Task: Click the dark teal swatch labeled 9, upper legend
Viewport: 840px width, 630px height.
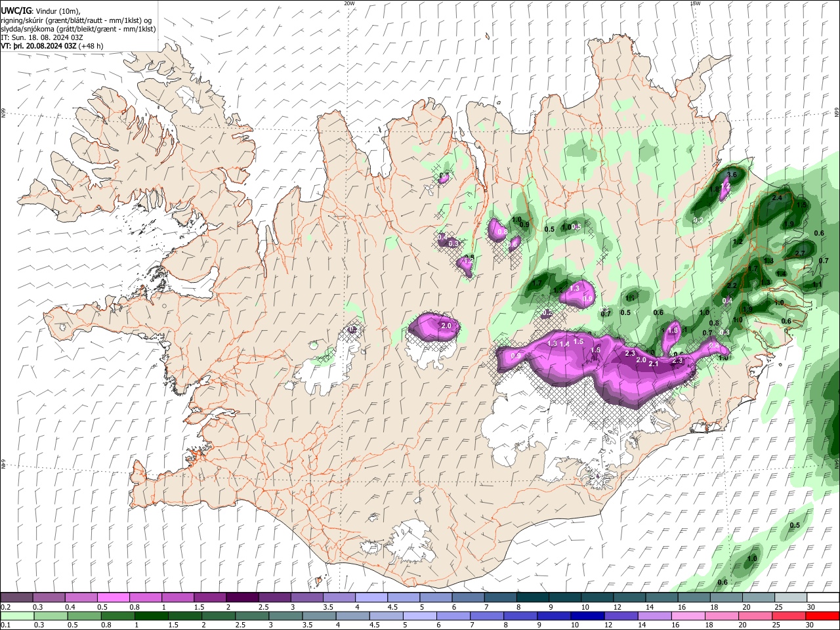Action: [x=532, y=598]
